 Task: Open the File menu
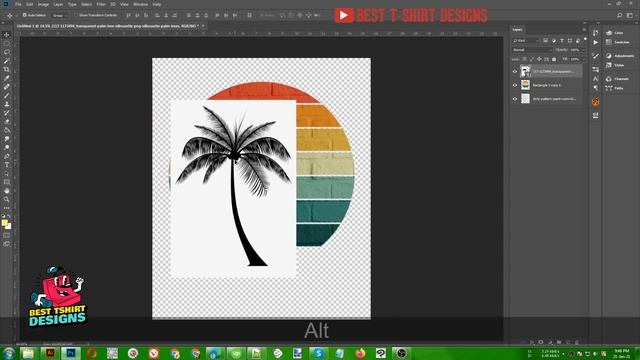point(18,4)
